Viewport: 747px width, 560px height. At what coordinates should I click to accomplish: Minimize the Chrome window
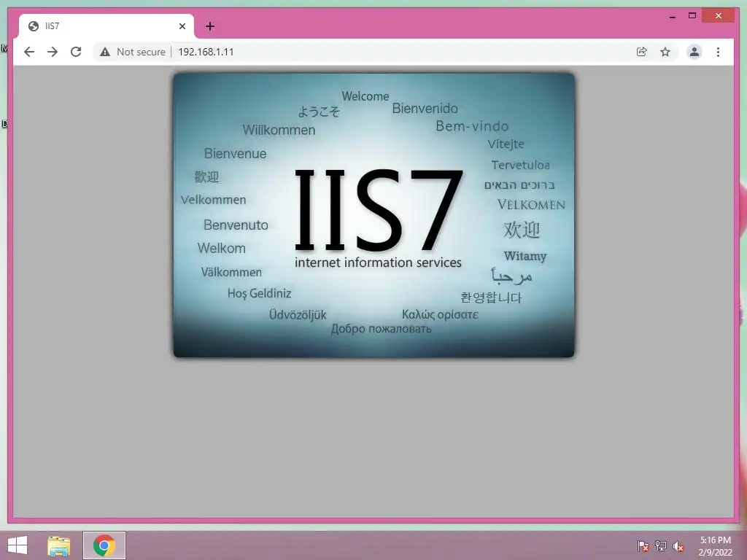[x=672, y=16]
